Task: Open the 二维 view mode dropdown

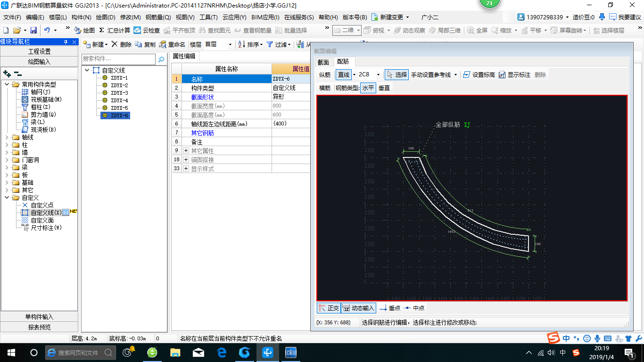Action: coord(358,30)
